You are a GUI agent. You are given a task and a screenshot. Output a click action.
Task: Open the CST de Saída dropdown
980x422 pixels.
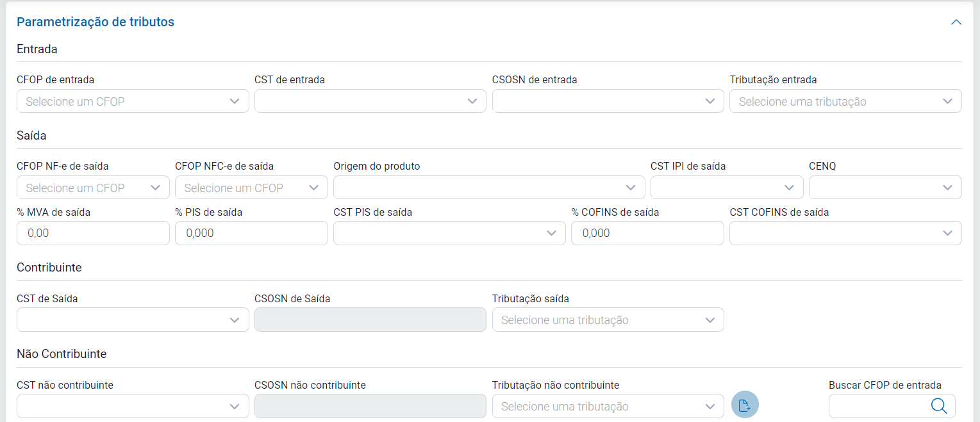click(x=133, y=320)
